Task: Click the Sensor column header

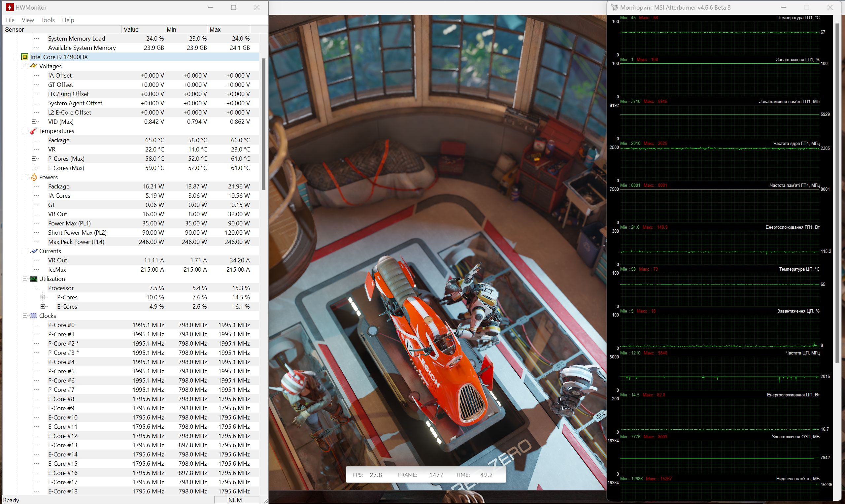Action: 62,30
